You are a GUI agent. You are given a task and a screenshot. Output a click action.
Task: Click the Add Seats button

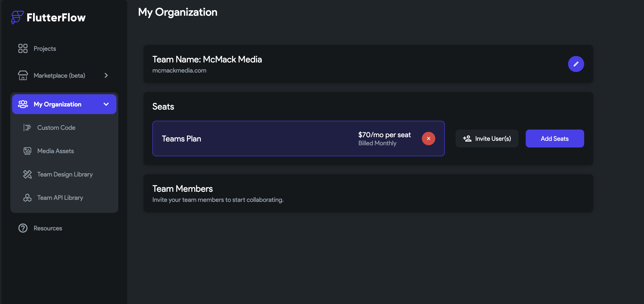pyautogui.click(x=555, y=138)
